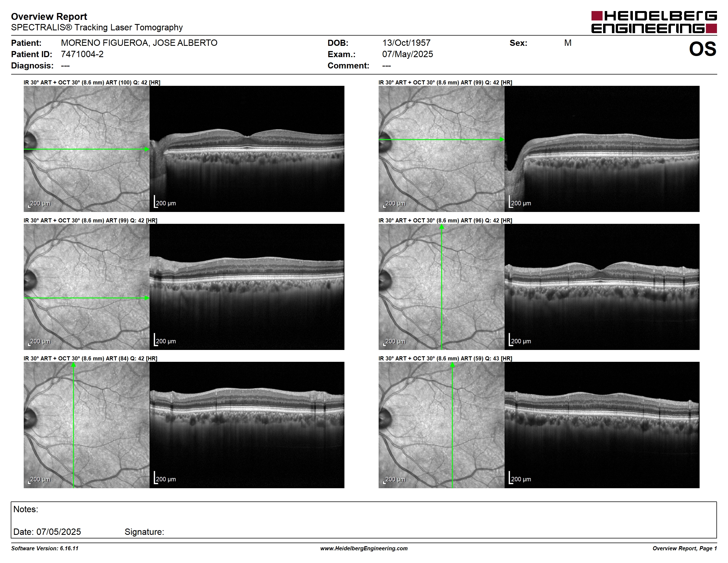Open IR fundus image under ART (59) caption
728x563 pixels.
click(x=441, y=425)
